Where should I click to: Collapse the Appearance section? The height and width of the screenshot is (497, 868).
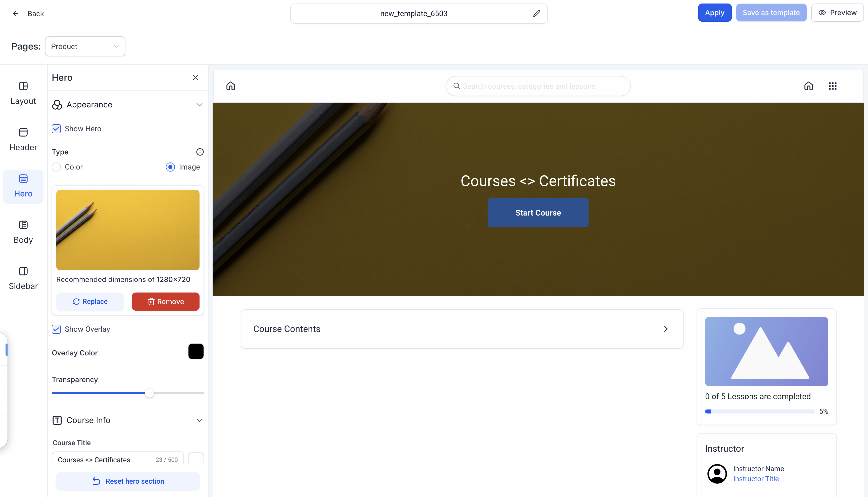[x=200, y=105]
